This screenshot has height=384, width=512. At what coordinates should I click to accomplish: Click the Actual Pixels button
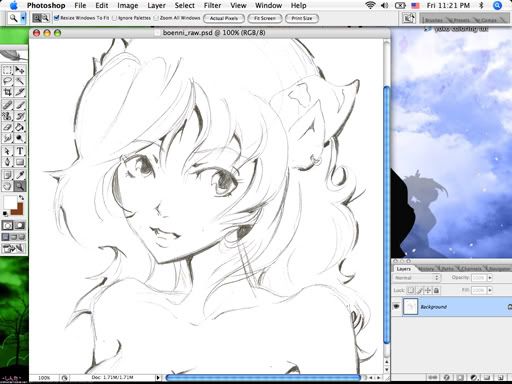coord(224,18)
